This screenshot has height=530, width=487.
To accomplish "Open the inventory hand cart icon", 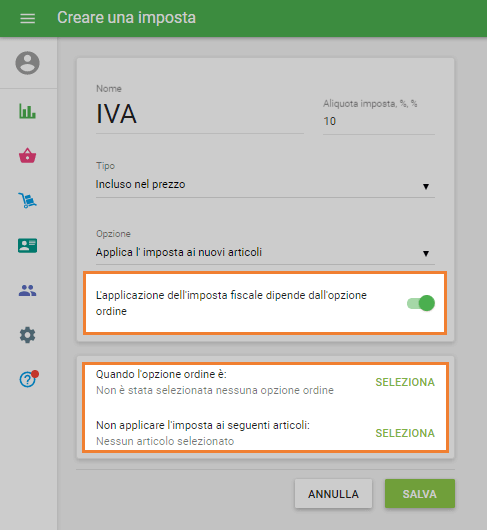I will tap(27, 200).
